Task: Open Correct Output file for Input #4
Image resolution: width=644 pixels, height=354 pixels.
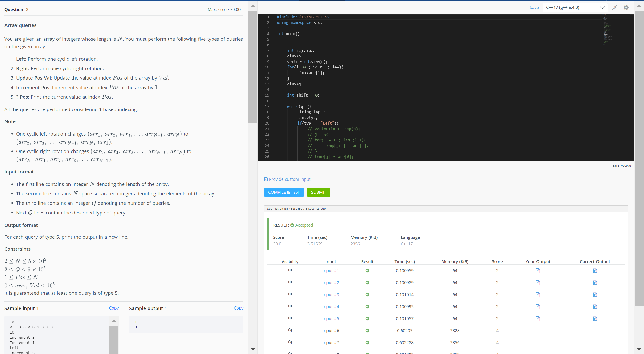Action: pyautogui.click(x=595, y=306)
